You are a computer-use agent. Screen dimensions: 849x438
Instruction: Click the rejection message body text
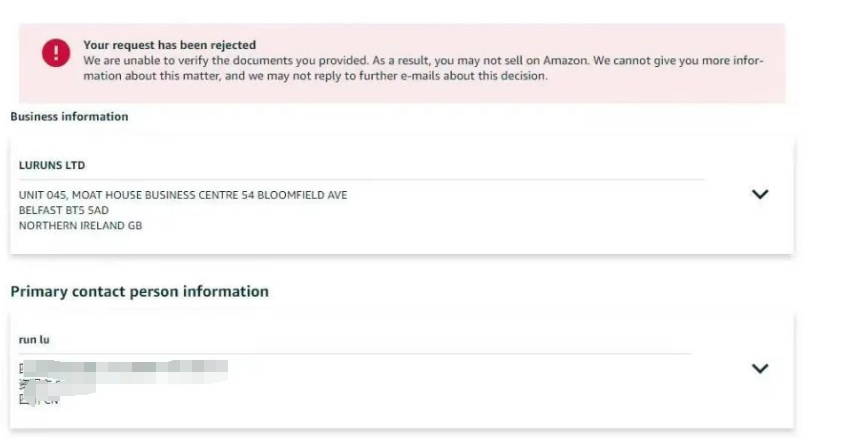point(423,68)
